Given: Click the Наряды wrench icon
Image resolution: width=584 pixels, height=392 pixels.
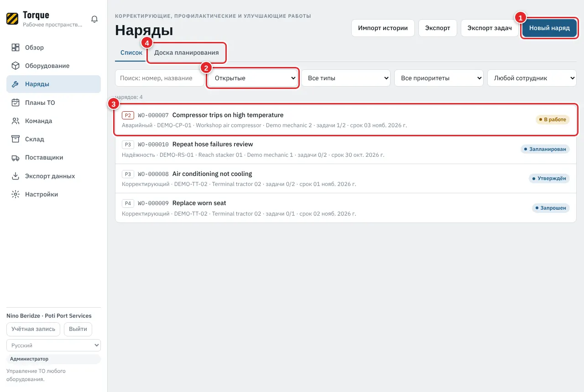Looking at the screenshot, I should click(x=16, y=84).
